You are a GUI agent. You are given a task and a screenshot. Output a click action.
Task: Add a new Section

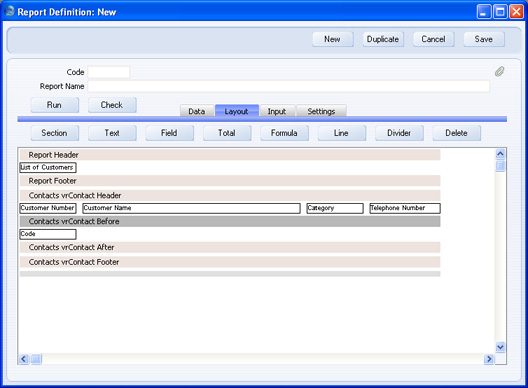(x=55, y=133)
